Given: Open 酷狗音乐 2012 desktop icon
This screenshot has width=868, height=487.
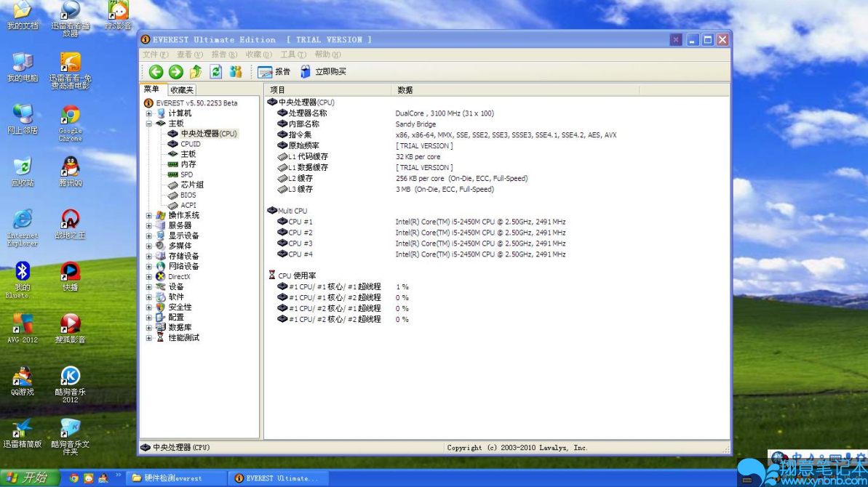Looking at the screenshot, I should point(71,385).
